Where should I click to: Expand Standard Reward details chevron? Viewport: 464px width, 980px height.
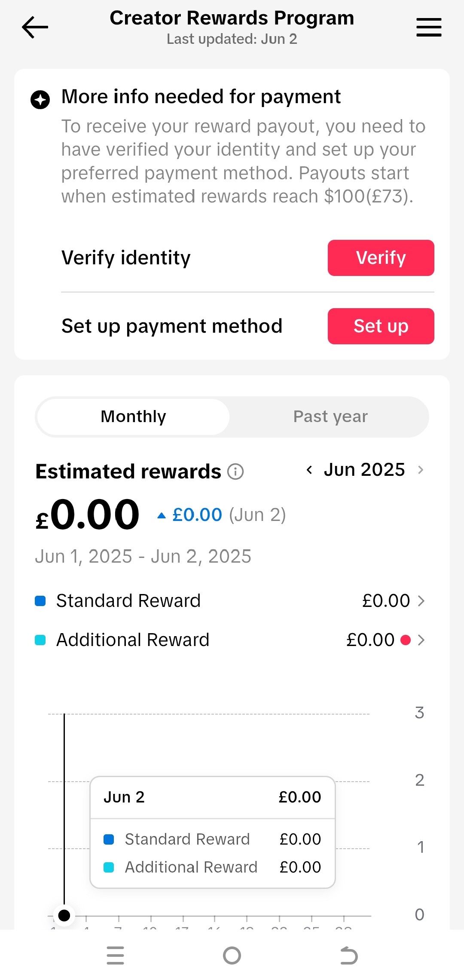pos(421,601)
